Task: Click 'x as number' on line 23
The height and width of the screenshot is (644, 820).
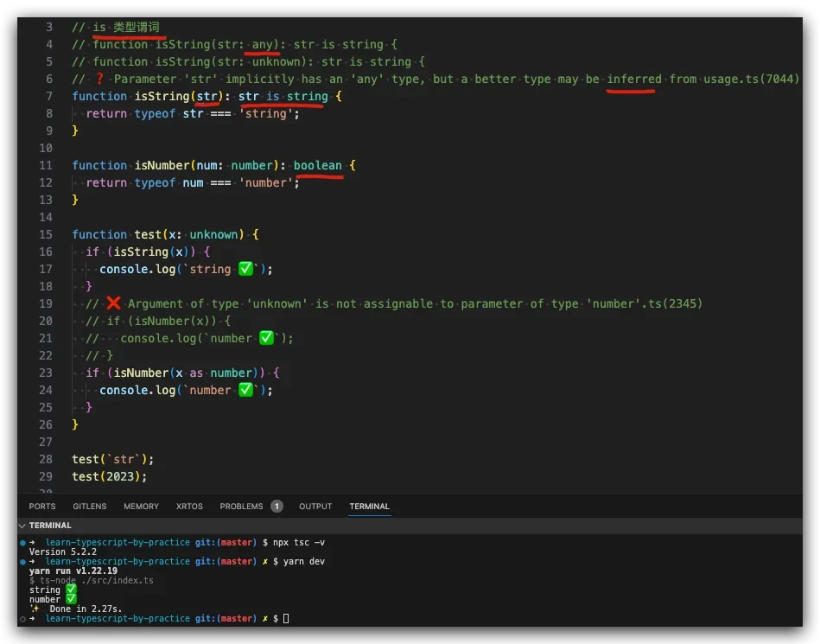Action: pos(213,373)
